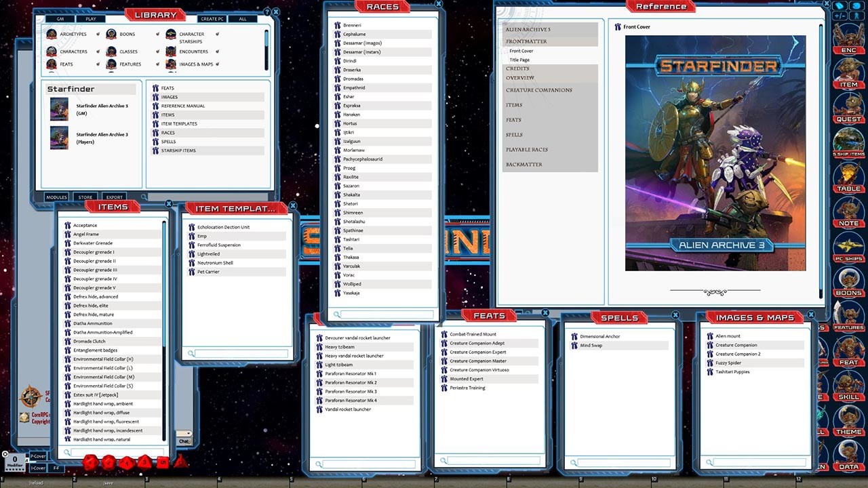Toggle the Archetypes checkmark in Library
The width and height of the screenshot is (868, 488).
pyautogui.click(x=98, y=34)
